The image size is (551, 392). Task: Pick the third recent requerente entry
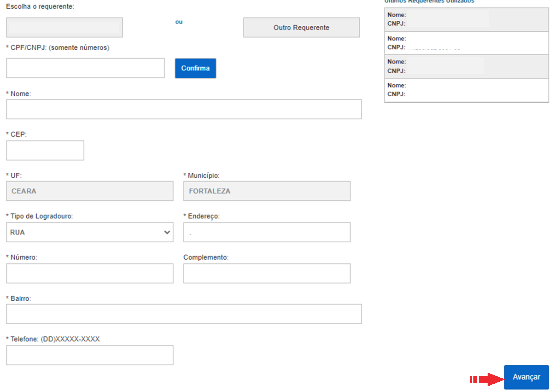(466, 66)
